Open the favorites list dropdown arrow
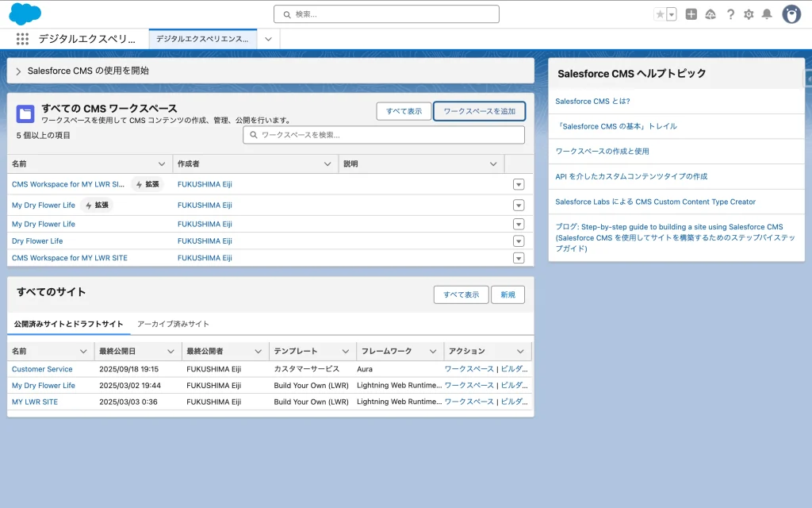 click(x=672, y=14)
